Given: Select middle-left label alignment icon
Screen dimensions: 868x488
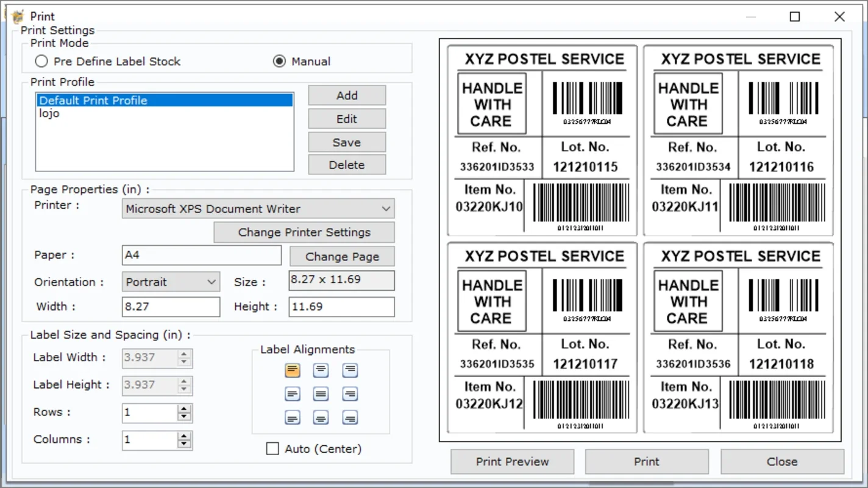Looking at the screenshot, I should [x=293, y=394].
